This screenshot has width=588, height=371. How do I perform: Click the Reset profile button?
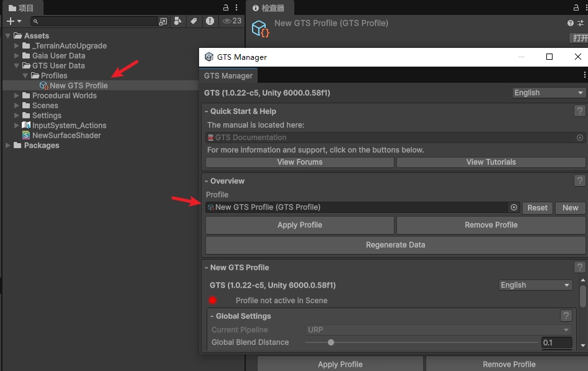[538, 208]
